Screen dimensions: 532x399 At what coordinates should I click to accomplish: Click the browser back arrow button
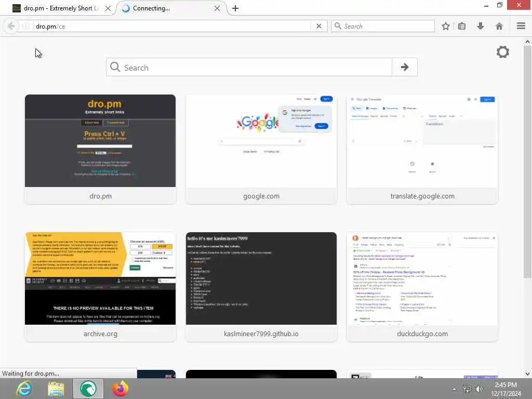(x=11, y=26)
